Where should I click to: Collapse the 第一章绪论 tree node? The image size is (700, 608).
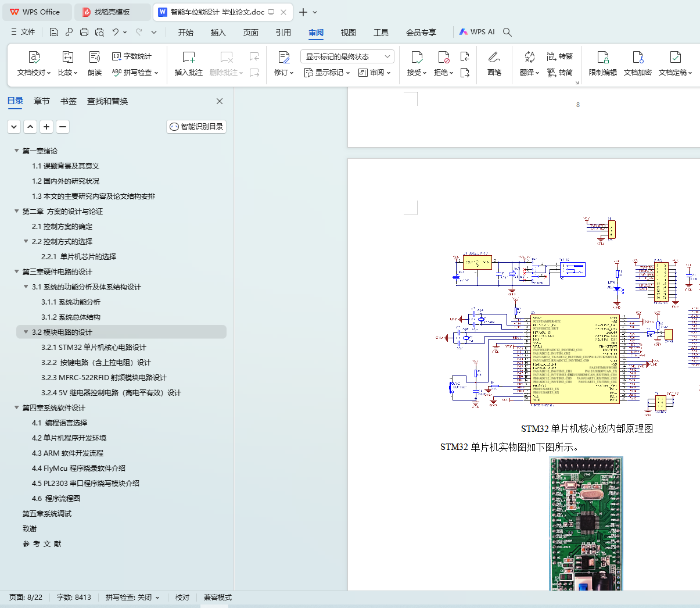(x=17, y=151)
